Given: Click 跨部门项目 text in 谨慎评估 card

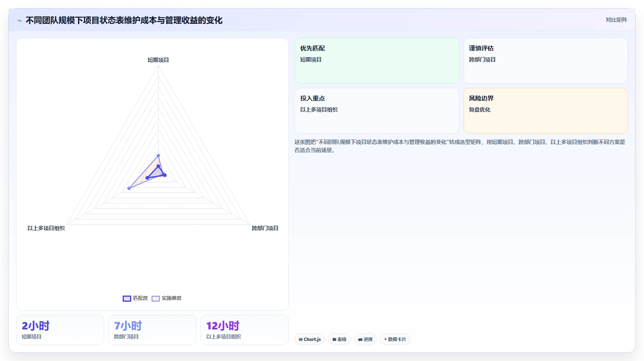Looking at the screenshot, I should 482,59.
